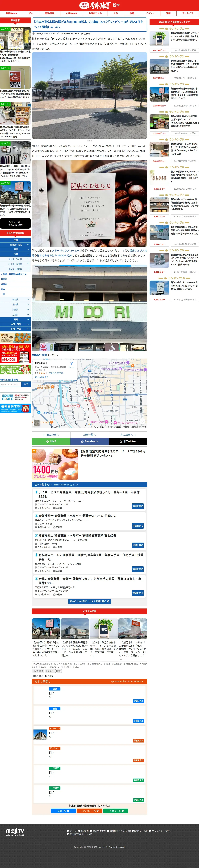Open the イベント nav tab
The height and width of the screenshot is (868, 199).
[x=150, y=13]
